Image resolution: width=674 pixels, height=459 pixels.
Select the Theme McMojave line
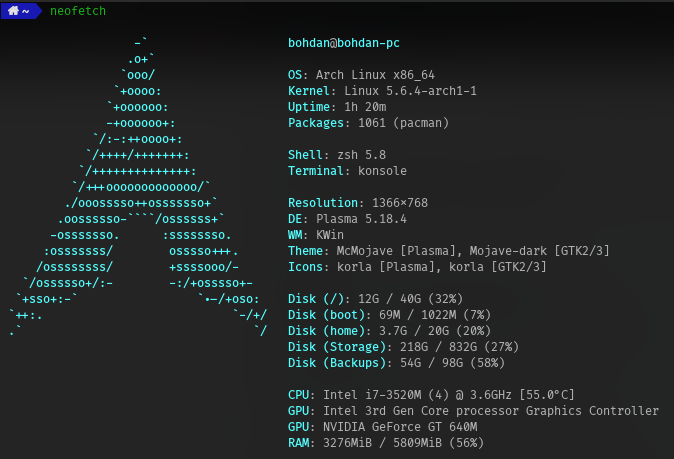click(449, 251)
